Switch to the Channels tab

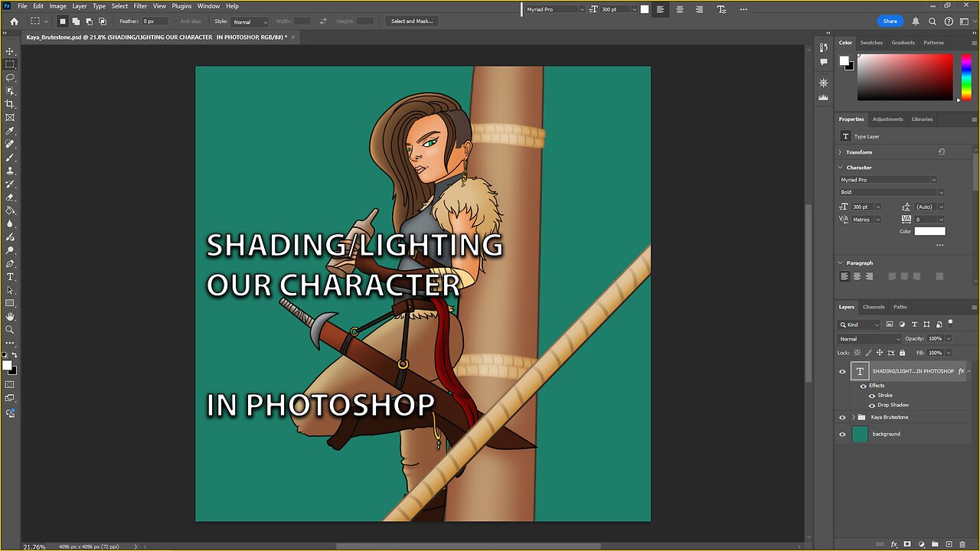874,307
